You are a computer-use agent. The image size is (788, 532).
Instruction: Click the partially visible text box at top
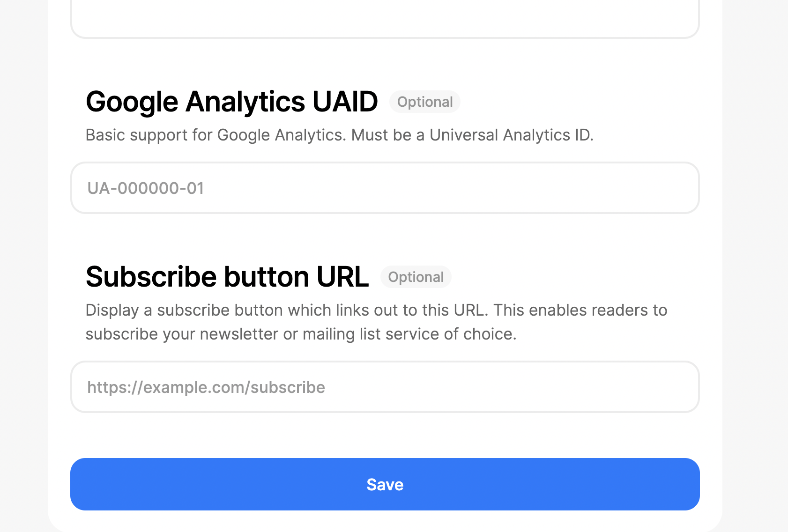coord(385,19)
